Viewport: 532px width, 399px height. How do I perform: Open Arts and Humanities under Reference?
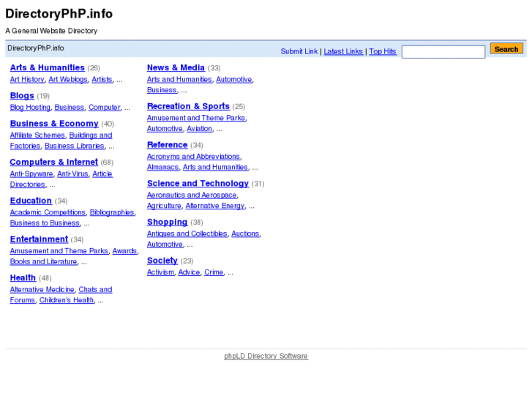point(215,168)
